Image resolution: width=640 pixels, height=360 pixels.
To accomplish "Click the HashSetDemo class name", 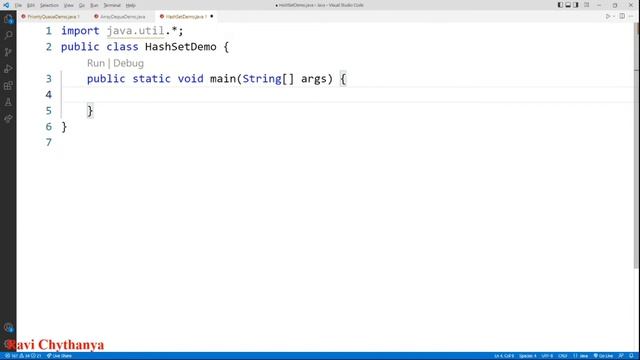I will coord(181,47).
